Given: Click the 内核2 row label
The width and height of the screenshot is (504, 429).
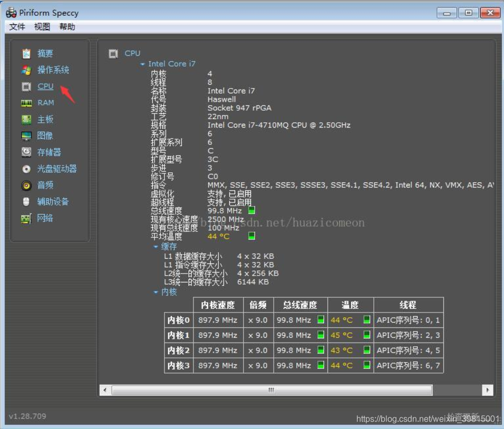Looking at the screenshot, I should 178,350.
